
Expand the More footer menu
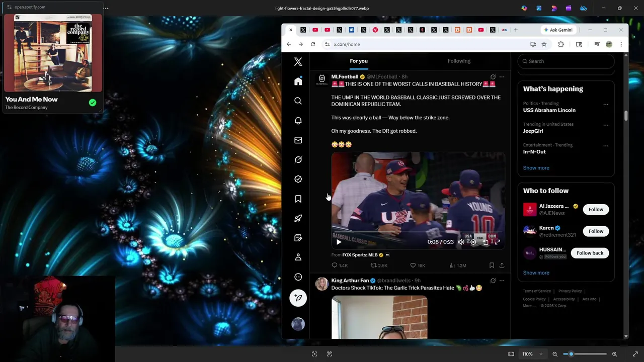tap(528, 306)
